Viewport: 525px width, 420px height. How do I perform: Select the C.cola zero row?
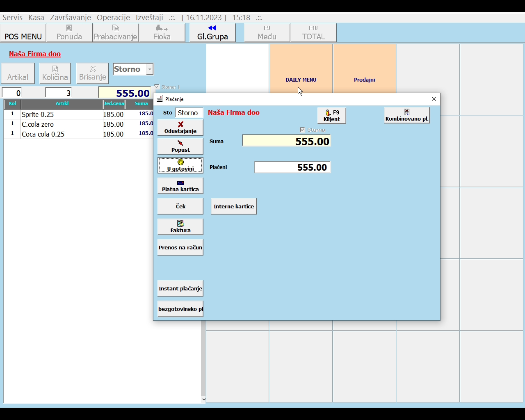79,124
